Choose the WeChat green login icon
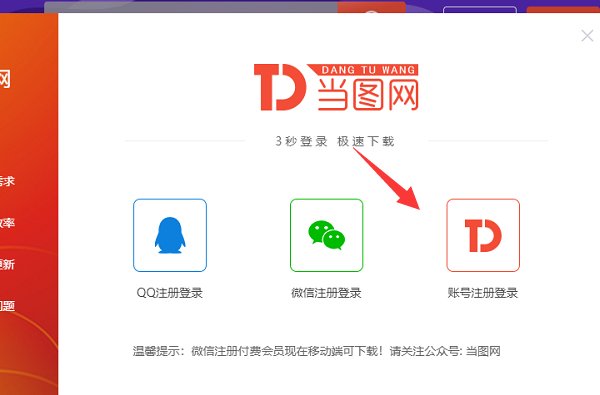 (326, 235)
